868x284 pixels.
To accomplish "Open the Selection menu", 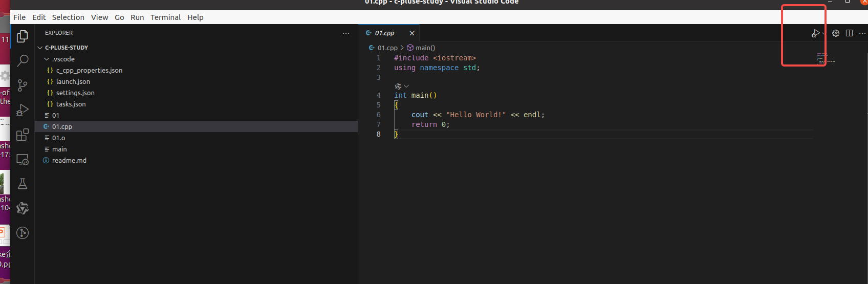I will point(68,17).
